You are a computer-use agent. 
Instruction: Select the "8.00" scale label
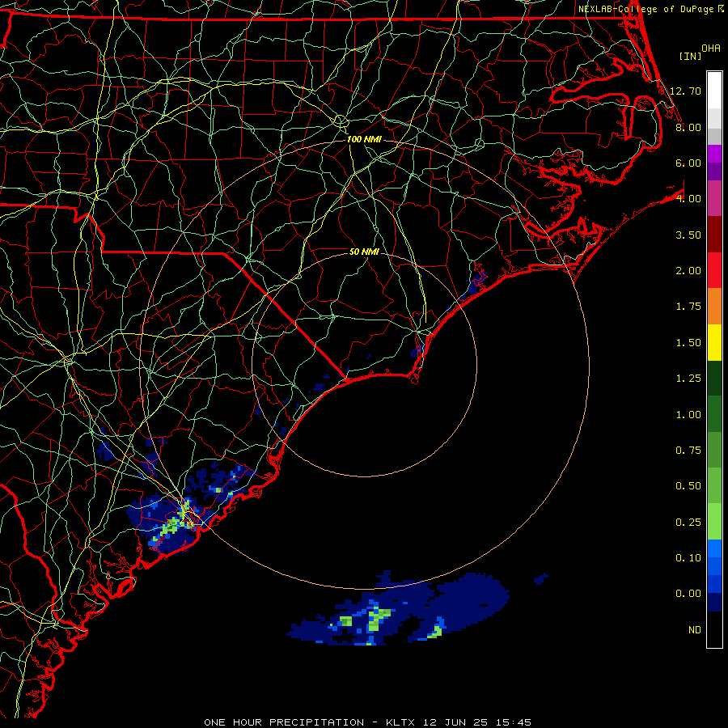[688, 127]
